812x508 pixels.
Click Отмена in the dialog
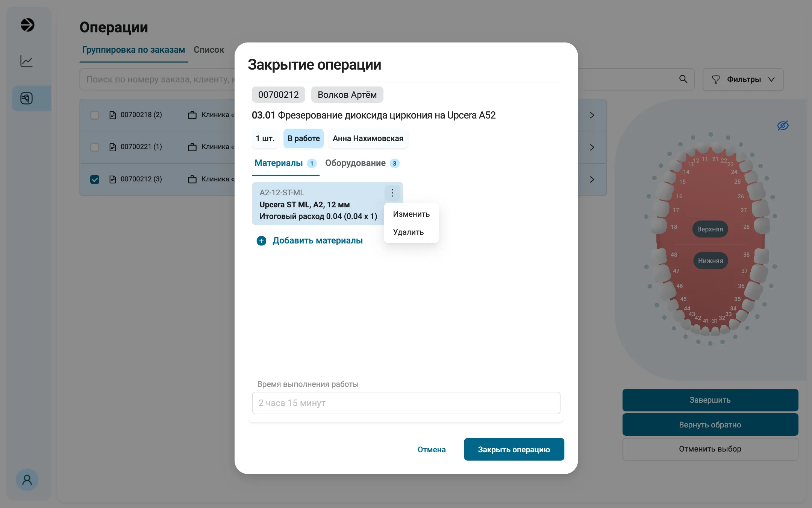432,450
